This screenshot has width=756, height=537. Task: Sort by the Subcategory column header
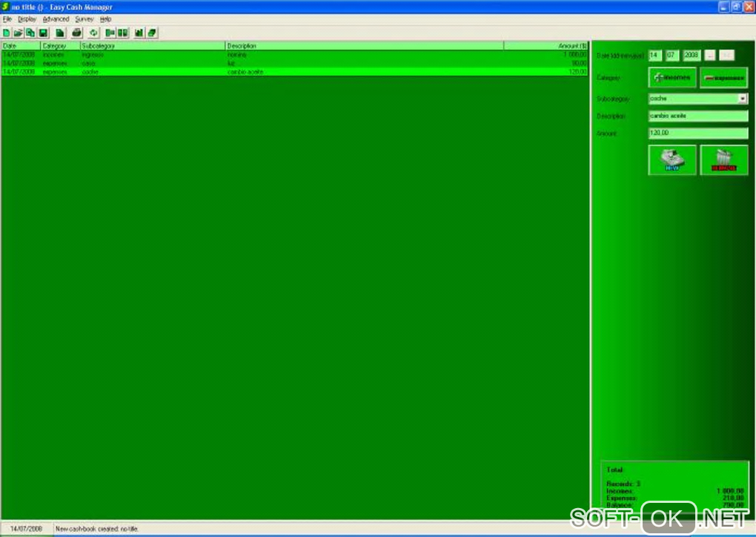[x=153, y=46]
